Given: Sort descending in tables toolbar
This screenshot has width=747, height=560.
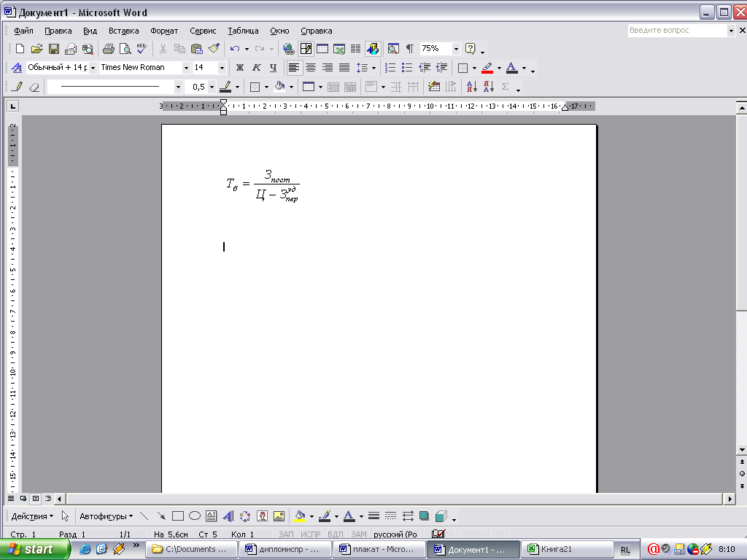Looking at the screenshot, I should click(x=488, y=87).
